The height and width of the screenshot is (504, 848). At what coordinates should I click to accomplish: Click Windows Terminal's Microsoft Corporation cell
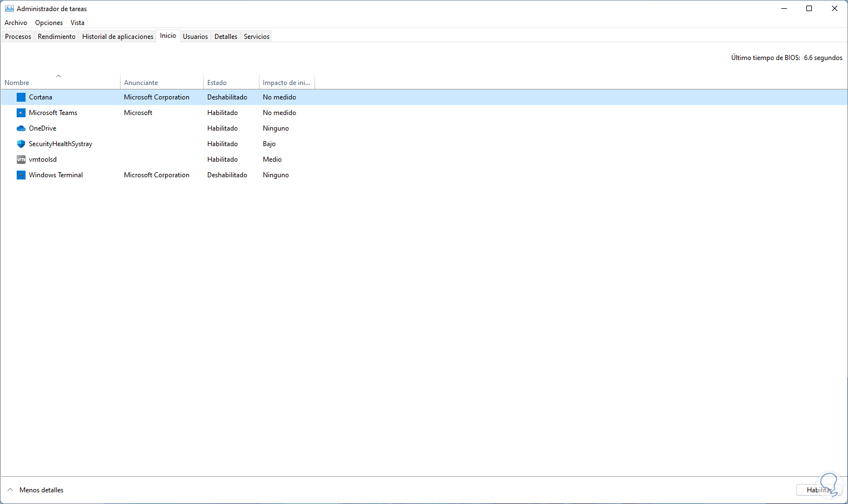click(x=157, y=175)
